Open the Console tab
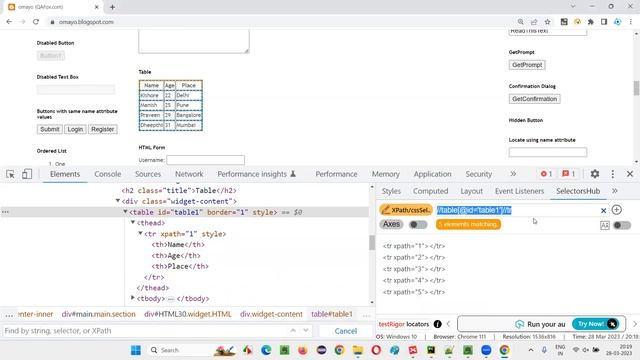 [x=108, y=174]
